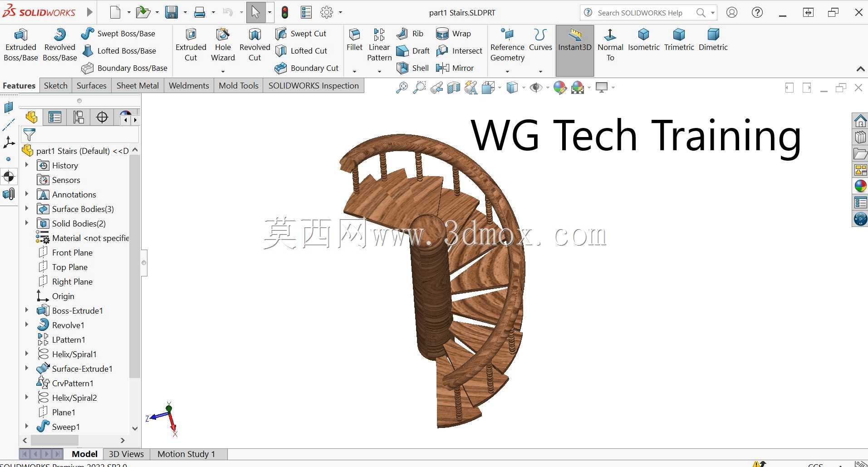
Task: Open the ConfigurationManager tab icon
Action: click(x=78, y=118)
